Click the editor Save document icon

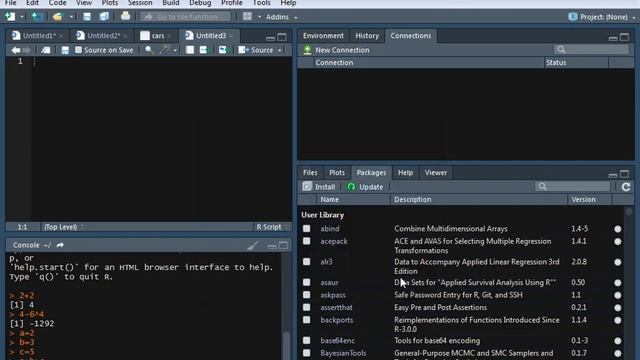[65, 50]
